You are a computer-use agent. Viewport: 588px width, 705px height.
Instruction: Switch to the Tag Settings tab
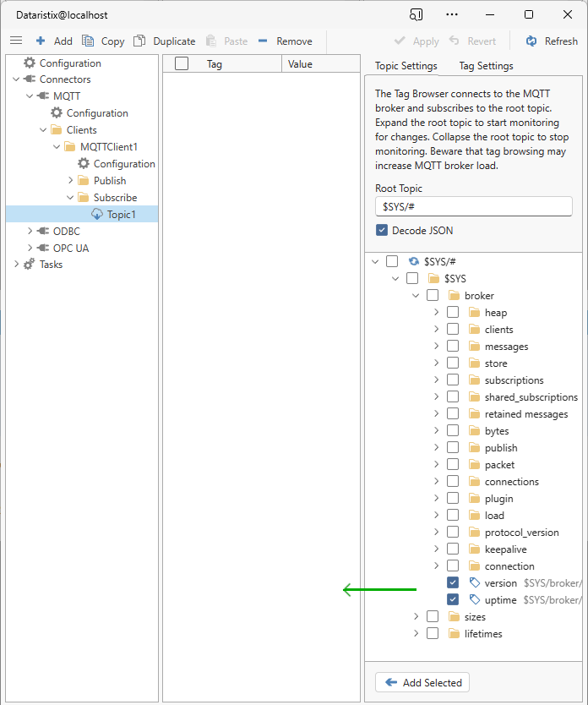[486, 66]
